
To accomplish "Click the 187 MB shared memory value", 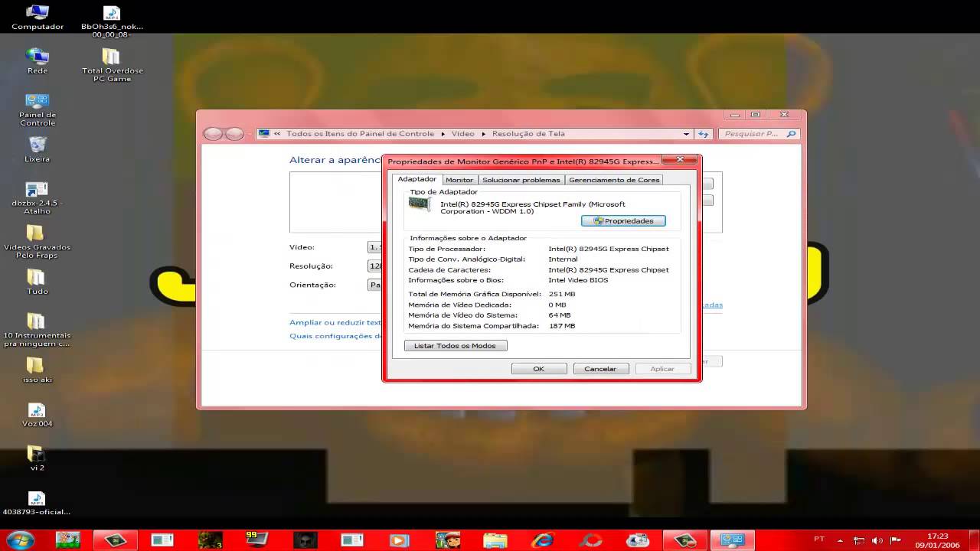I will coord(562,326).
